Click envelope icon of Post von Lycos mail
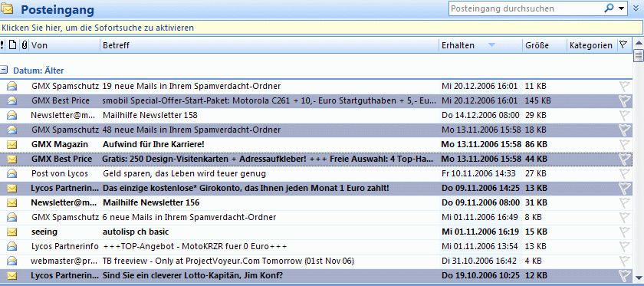 (x=12, y=173)
